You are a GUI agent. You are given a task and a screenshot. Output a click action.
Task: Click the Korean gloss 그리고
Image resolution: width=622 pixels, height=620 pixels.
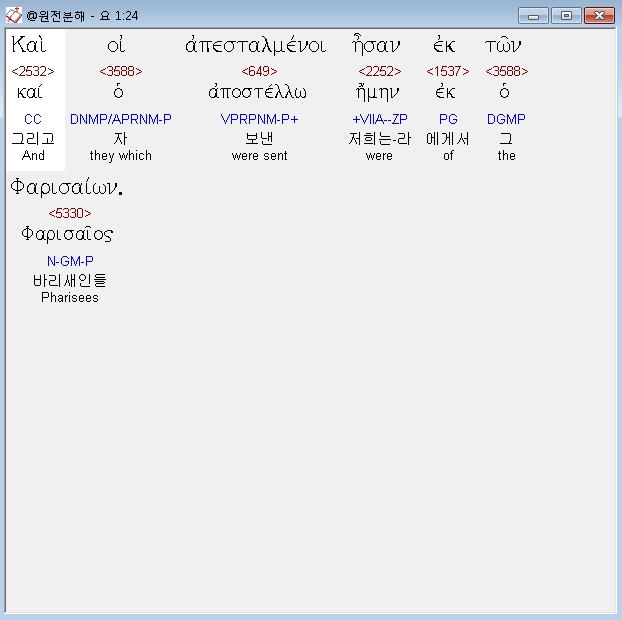[33, 139]
